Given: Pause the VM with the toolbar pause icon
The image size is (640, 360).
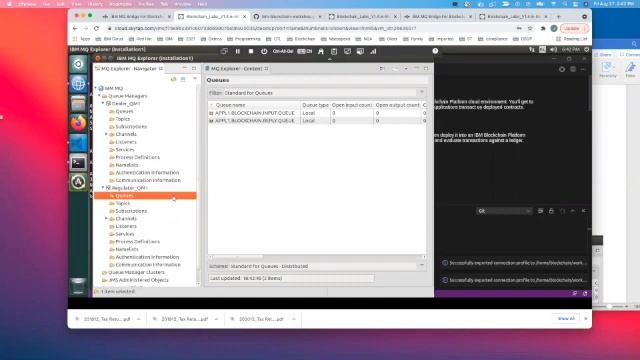Looking at the screenshot, I should click(x=238, y=51).
